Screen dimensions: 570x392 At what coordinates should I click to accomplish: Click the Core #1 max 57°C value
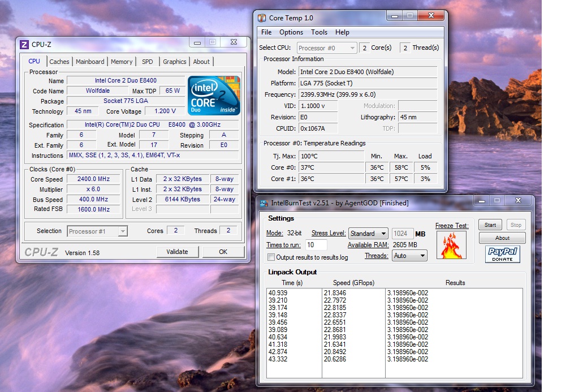point(401,179)
